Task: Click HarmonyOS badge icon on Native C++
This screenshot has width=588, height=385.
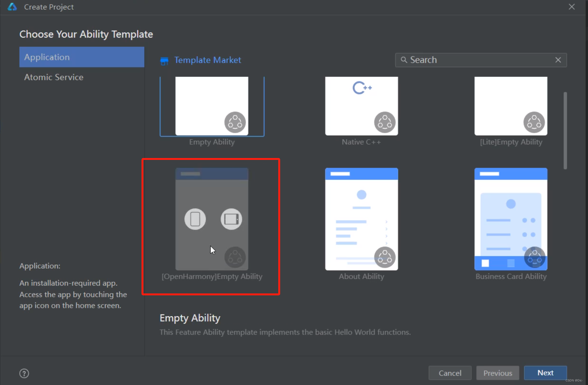Action: pyautogui.click(x=385, y=122)
